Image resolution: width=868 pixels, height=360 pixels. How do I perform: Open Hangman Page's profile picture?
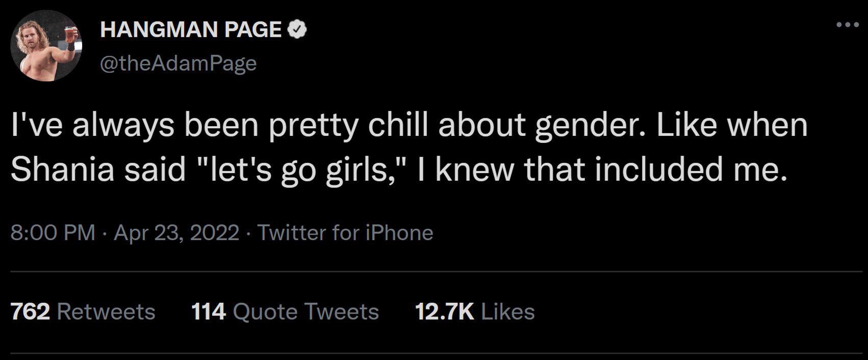46,45
